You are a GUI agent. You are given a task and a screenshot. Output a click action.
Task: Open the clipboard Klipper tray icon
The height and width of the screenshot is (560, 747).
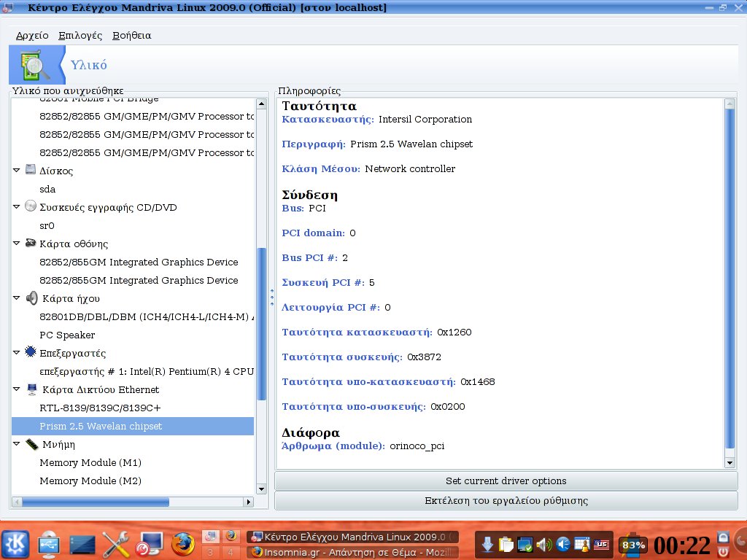point(506,544)
